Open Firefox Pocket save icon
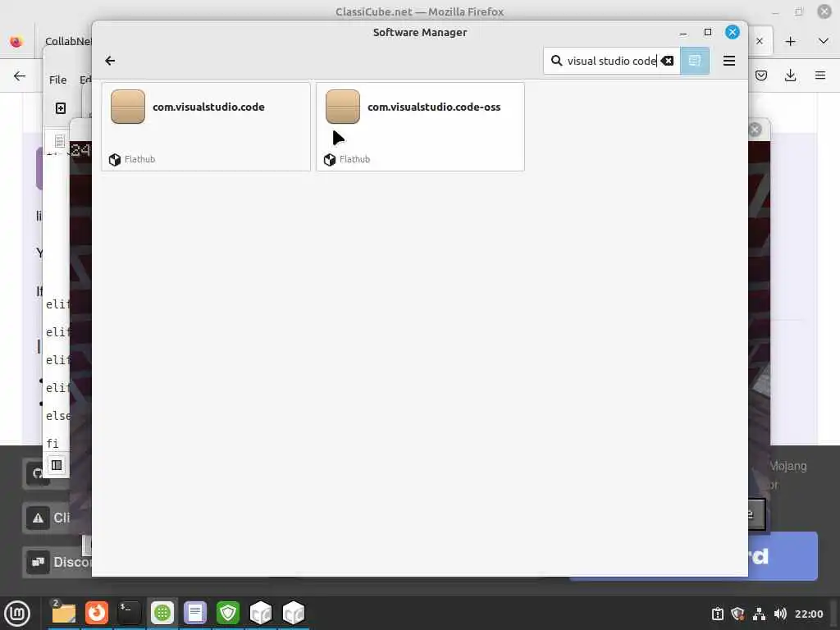Screen dimensions: 840x630 tap(760, 75)
